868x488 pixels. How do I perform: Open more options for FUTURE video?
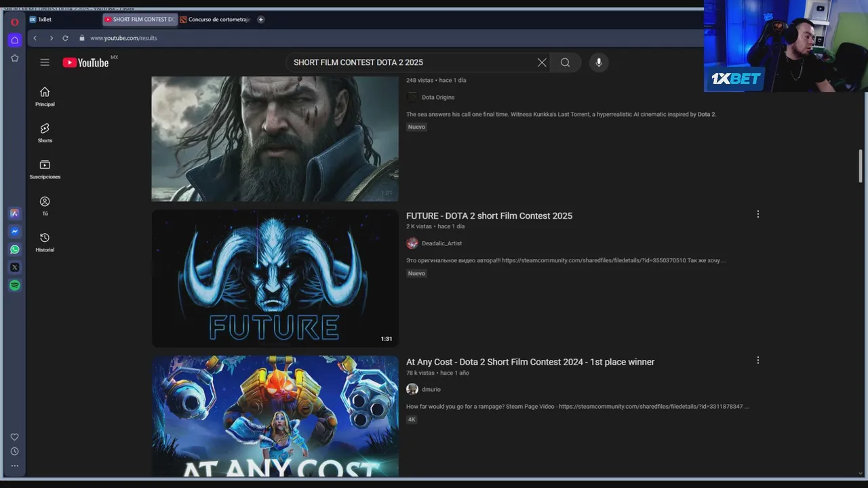pos(757,214)
